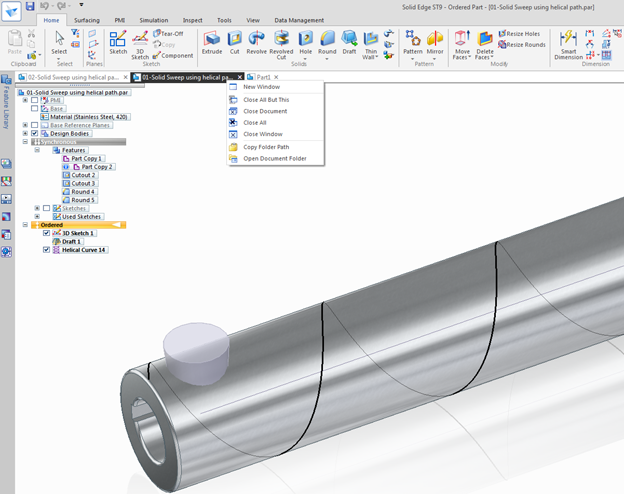Choose Open Document Folder menu item

[x=275, y=158]
